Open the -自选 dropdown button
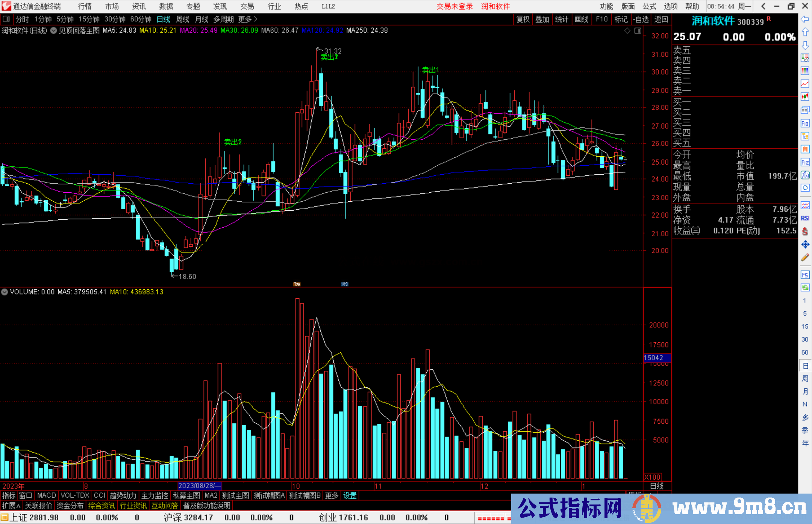This screenshot has height=524, width=812. click(x=641, y=19)
